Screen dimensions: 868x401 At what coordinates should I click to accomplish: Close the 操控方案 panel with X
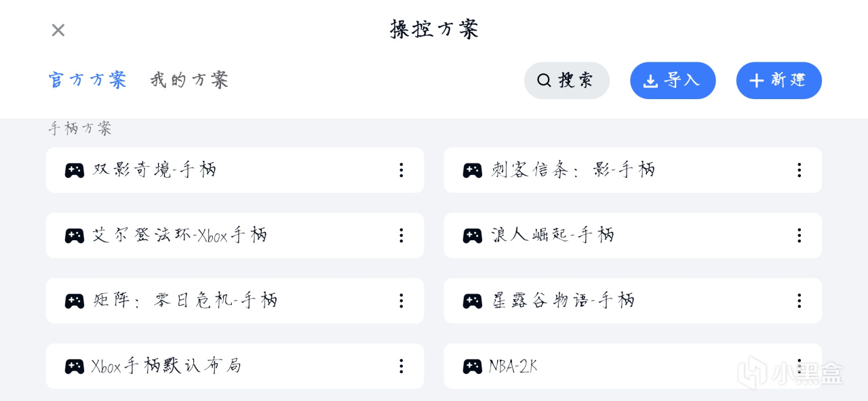click(x=58, y=30)
